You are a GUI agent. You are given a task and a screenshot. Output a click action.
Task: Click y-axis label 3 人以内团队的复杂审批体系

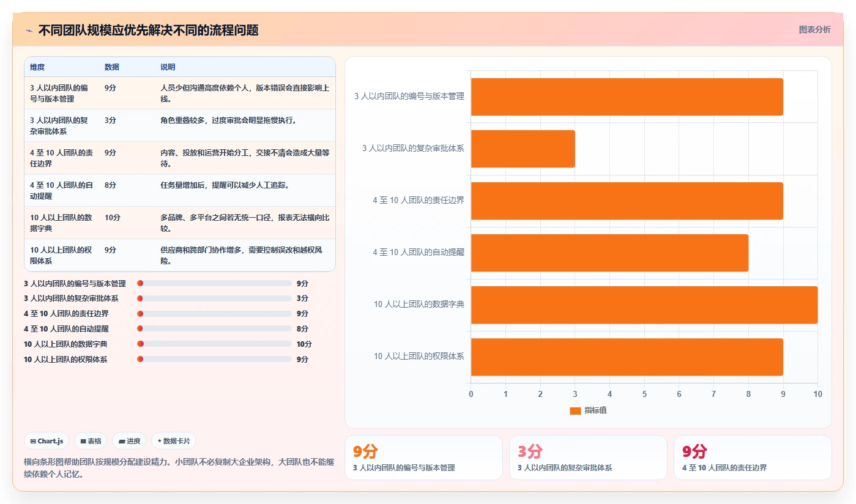click(x=413, y=148)
